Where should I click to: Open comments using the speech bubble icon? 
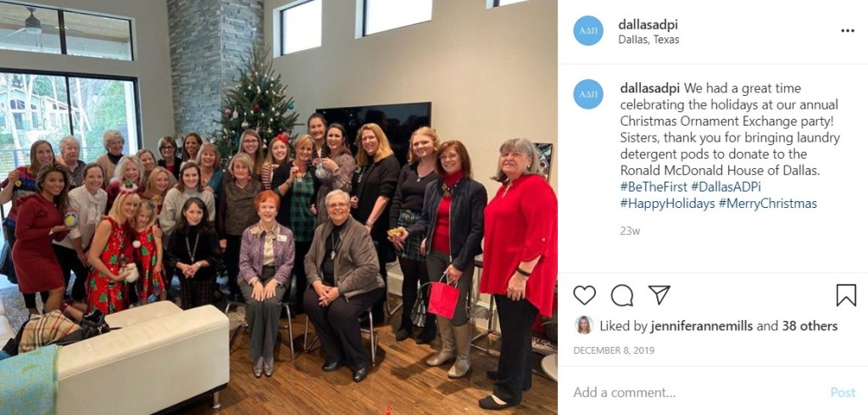pos(621,295)
